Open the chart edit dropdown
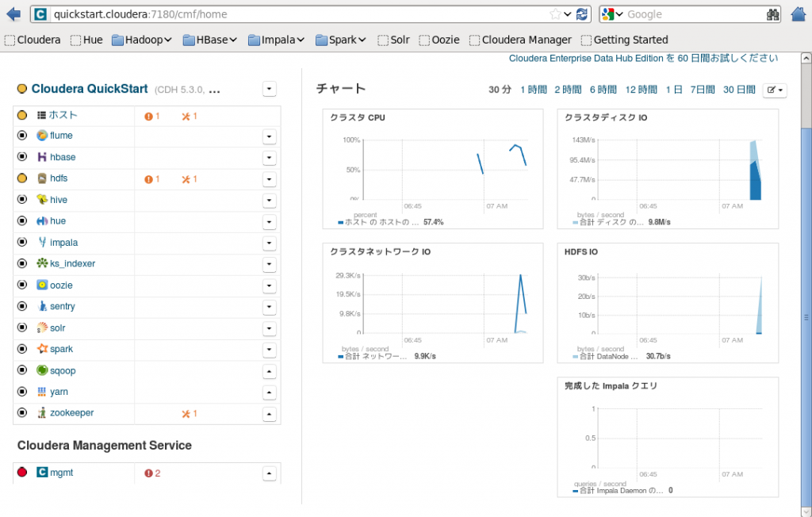 pyautogui.click(x=775, y=90)
